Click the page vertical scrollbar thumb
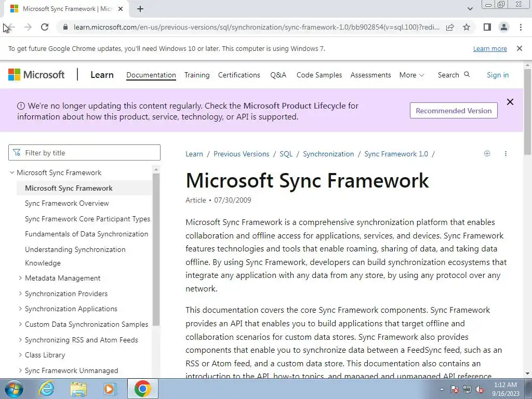This screenshot has height=399, width=532. (x=528, y=111)
